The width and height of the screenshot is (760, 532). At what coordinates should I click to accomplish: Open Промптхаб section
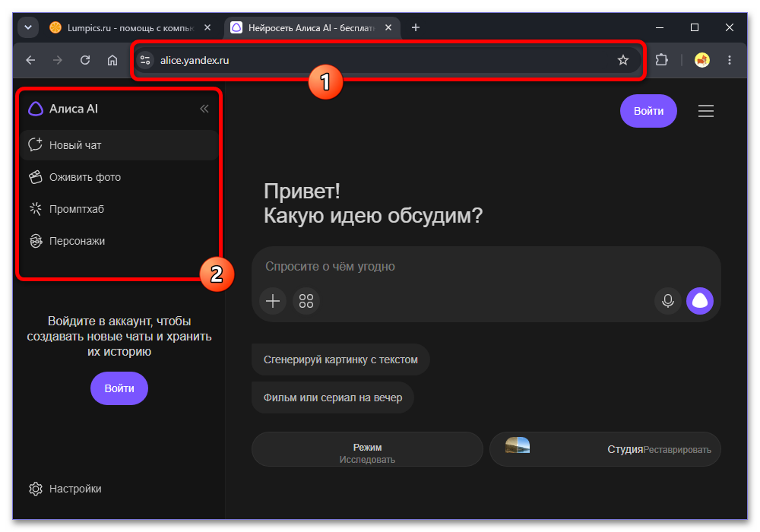(x=119, y=209)
